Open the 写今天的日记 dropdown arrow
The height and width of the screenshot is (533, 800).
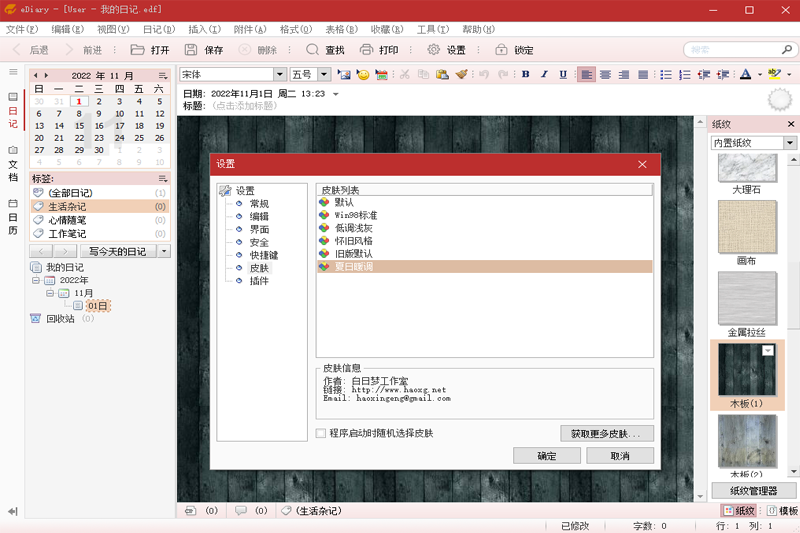164,251
